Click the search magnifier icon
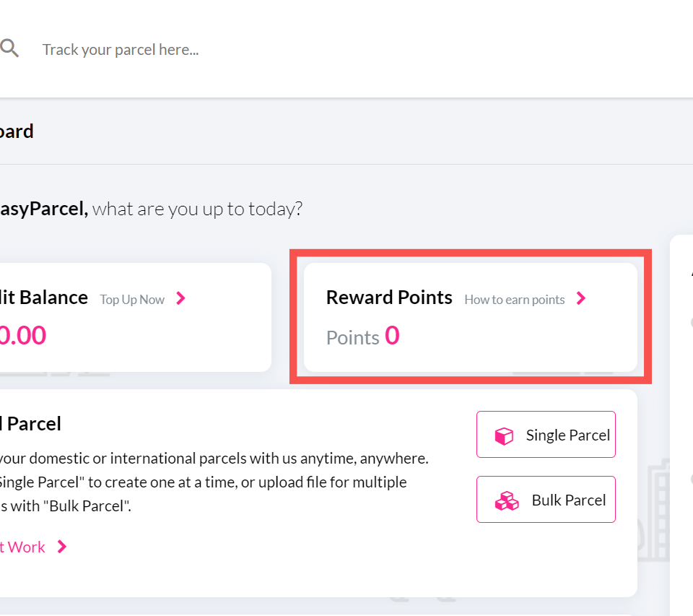Viewport: 693px width, 616px height. pyautogui.click(x=9, y=49)
